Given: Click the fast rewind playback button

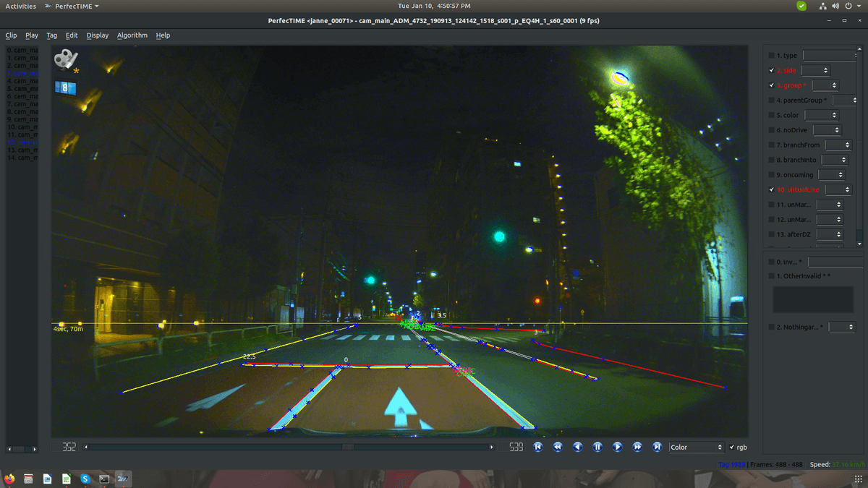Looking at the screenshot, I should coord(558,447).
